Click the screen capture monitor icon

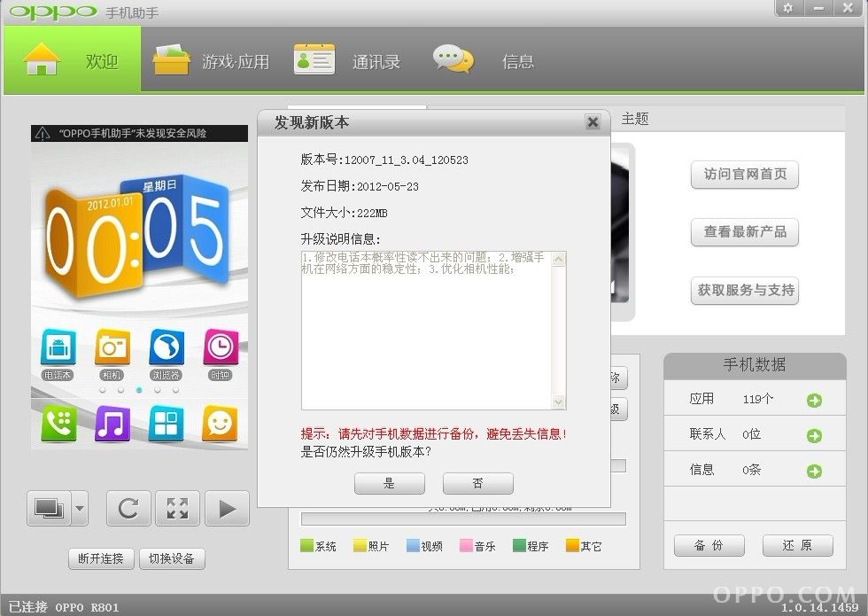[49, 508]
